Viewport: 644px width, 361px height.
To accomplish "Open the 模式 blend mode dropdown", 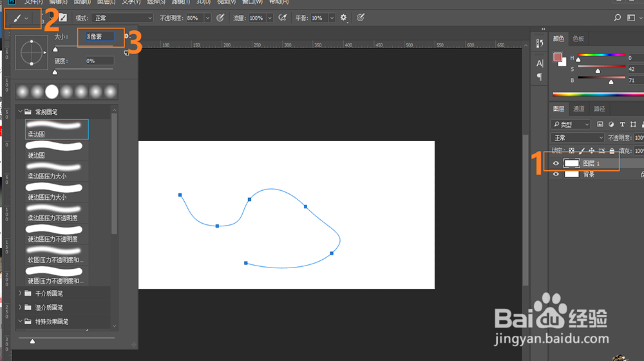I will tap(122, 17).
